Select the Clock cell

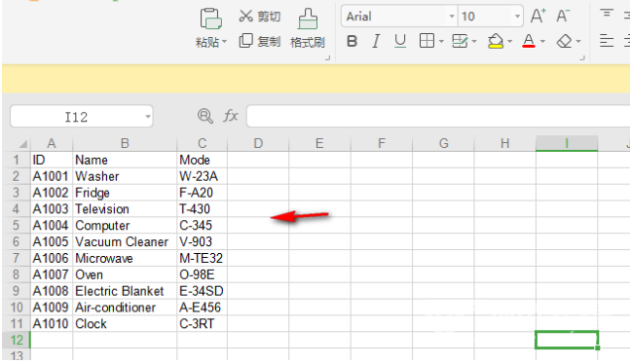125,324
